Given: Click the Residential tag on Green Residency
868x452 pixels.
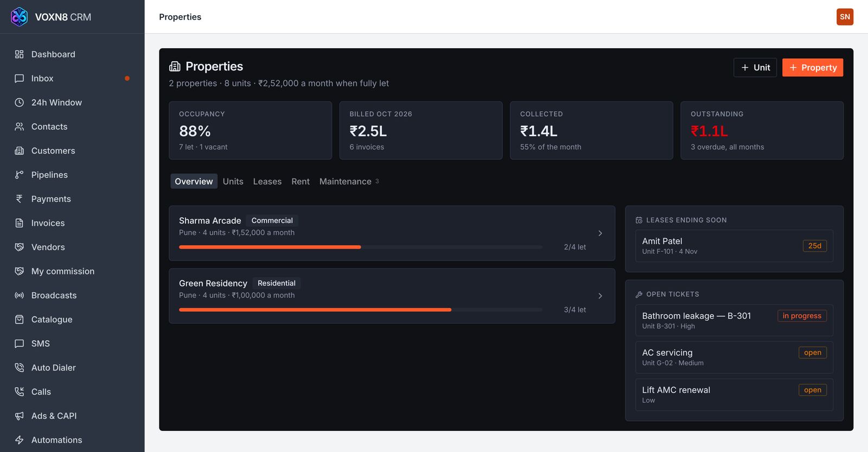Looking at the screenshot, I should [277, 283].
